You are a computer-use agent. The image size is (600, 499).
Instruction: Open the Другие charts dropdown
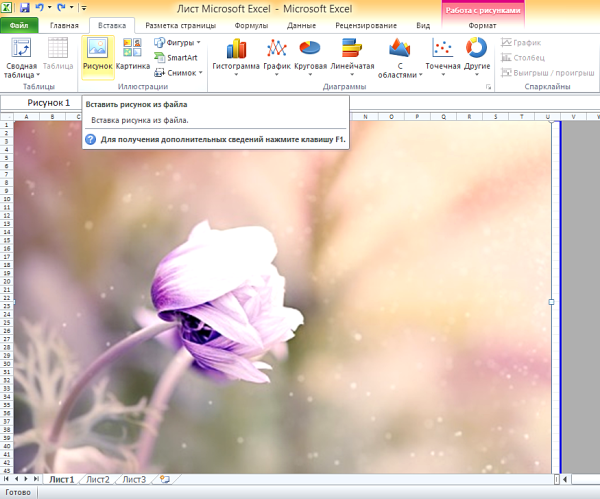coord(476,55)
